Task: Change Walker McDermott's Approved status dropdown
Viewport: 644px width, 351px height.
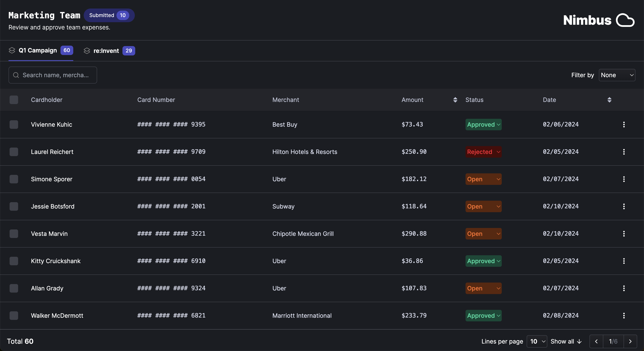Action: [x=483, y=315]
